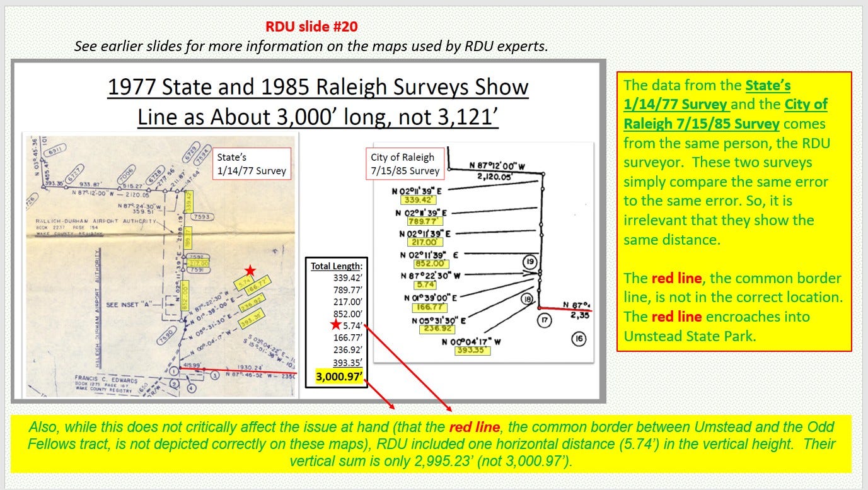Click highlighted 236.92' on the City of Raleigh map
This screenshot has width=868, height=490.
(438, 329)
